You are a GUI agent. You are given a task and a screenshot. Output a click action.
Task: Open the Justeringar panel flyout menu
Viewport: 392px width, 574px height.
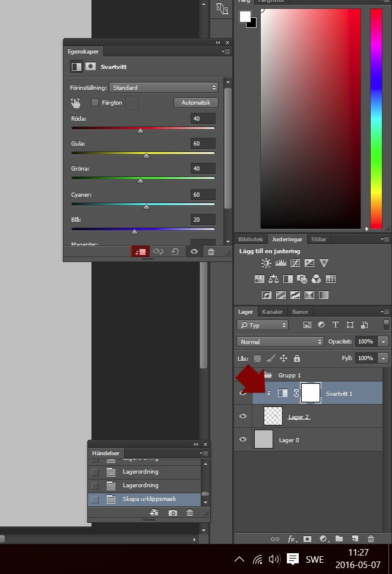tap(385, 239)
